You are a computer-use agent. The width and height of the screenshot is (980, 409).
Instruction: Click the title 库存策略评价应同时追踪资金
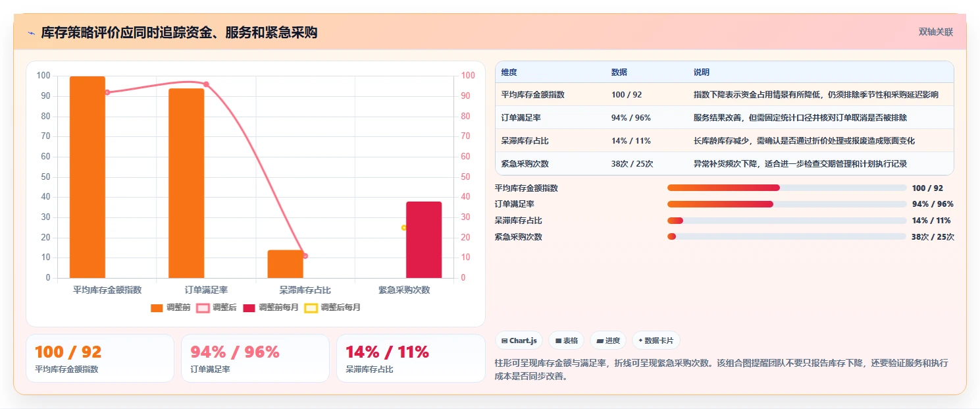tap(179, 32)
